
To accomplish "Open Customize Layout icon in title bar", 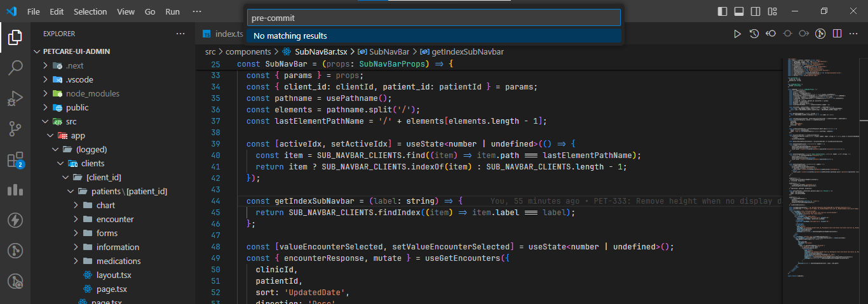I will 772,11.
